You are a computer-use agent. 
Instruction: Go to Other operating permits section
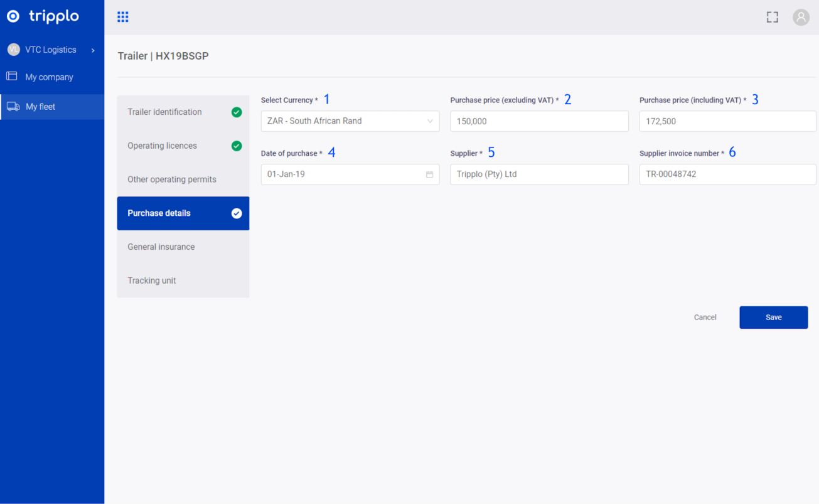(172, 180)
